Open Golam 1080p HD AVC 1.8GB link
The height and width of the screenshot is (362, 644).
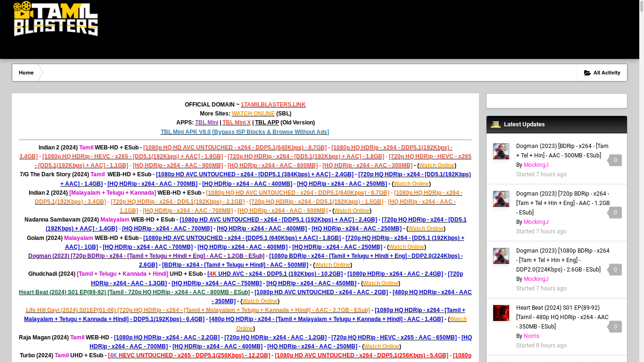(x=242, y=238)
